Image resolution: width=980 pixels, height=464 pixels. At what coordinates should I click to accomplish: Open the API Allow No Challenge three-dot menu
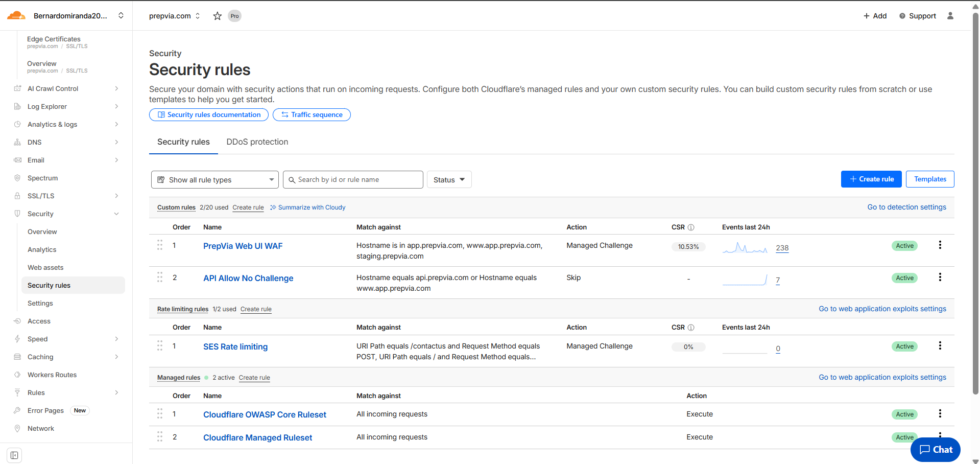(940, 277)
